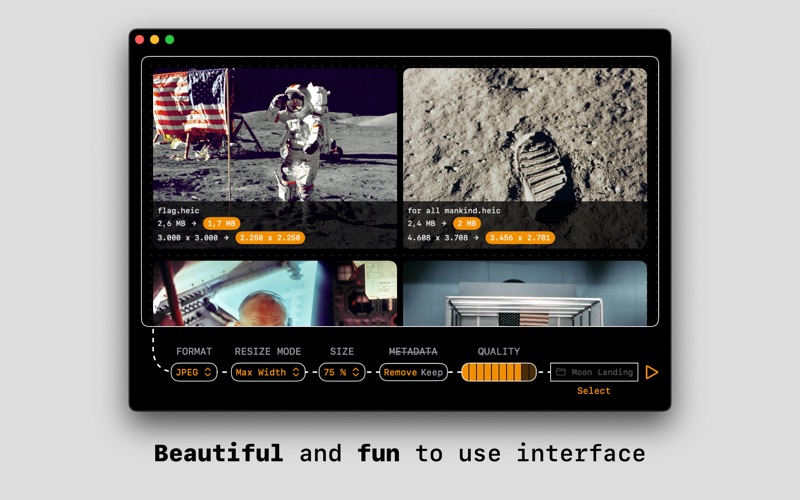The image size is (800, 500).
Task: Click the Select link under output folder
Action: click(593, 391)
